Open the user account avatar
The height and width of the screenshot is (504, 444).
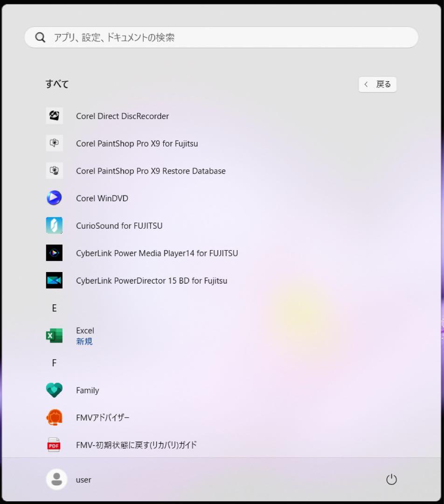[56, 479]
